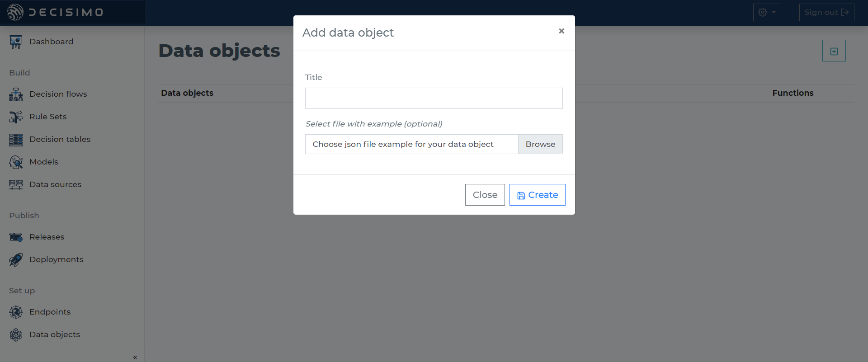Open the settings gear dropdown

tap(767, 12)
